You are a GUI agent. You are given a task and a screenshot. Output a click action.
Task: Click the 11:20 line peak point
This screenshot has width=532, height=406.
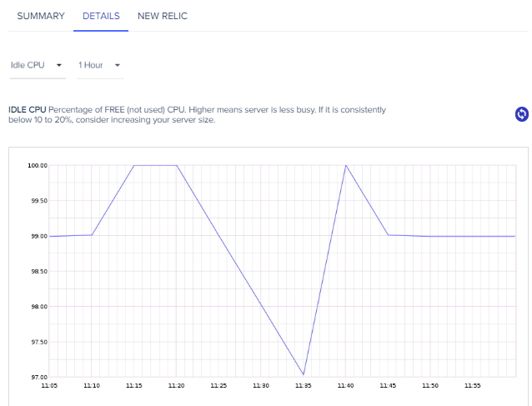(177, 166)
